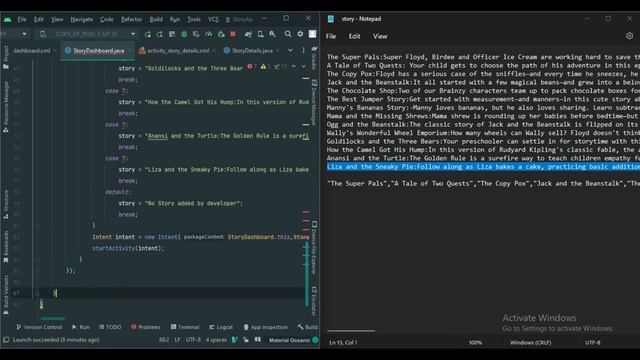The width and height of the screenshot is (640, 360).
Task: Change the LF line separator in status bar
Action: click(x=178, y=340)
